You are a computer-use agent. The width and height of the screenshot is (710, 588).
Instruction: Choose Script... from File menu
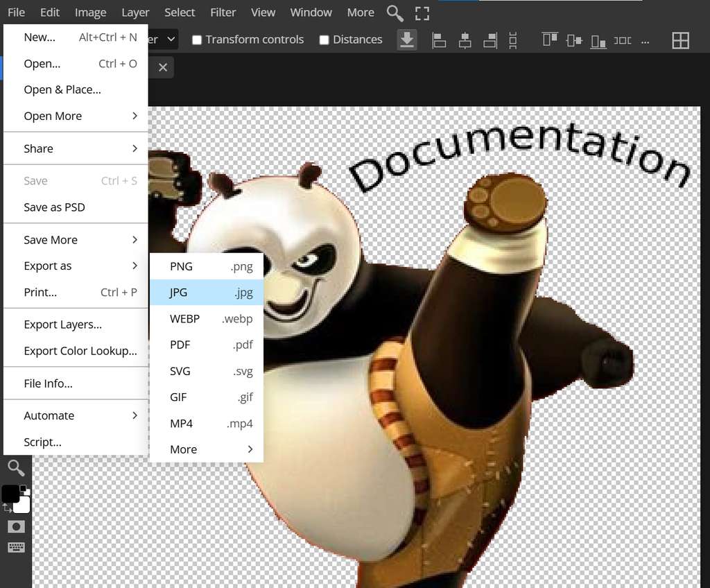(76, 442)
